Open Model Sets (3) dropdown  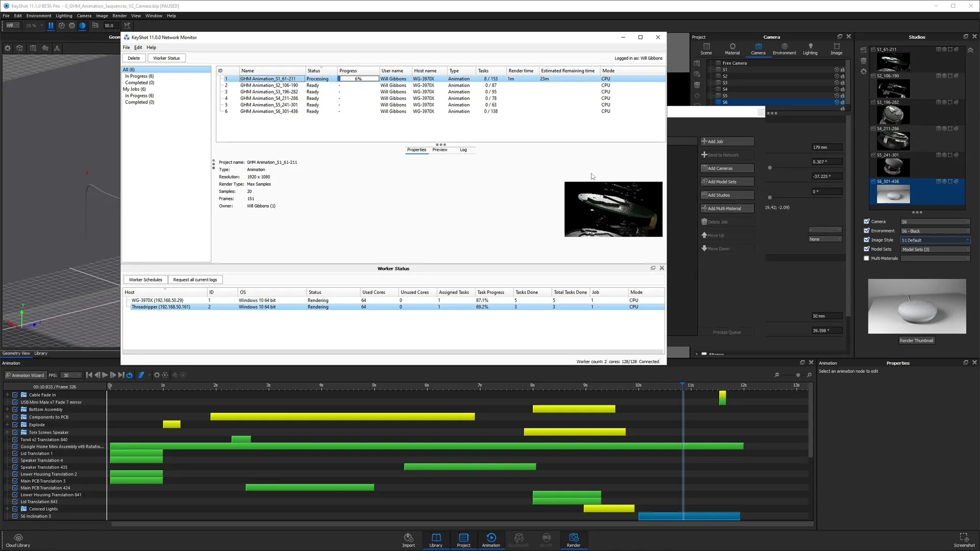click(x=935, y=249)
